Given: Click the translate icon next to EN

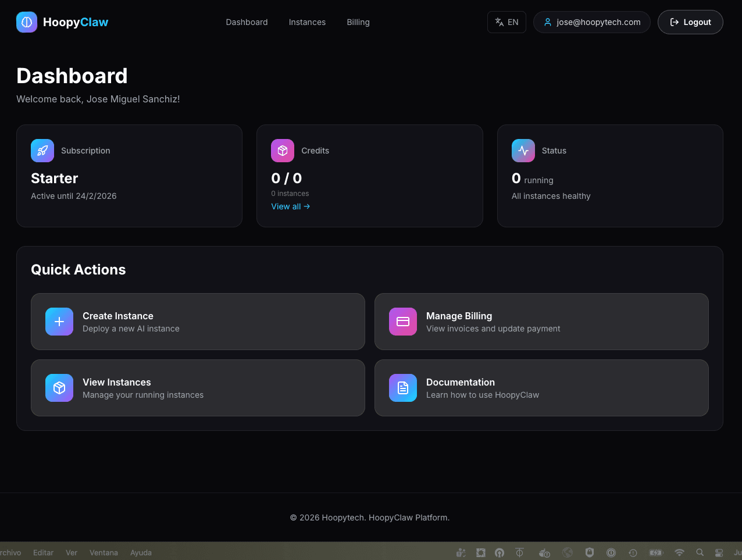Looking at the screenshot, I should pos(499,22).
